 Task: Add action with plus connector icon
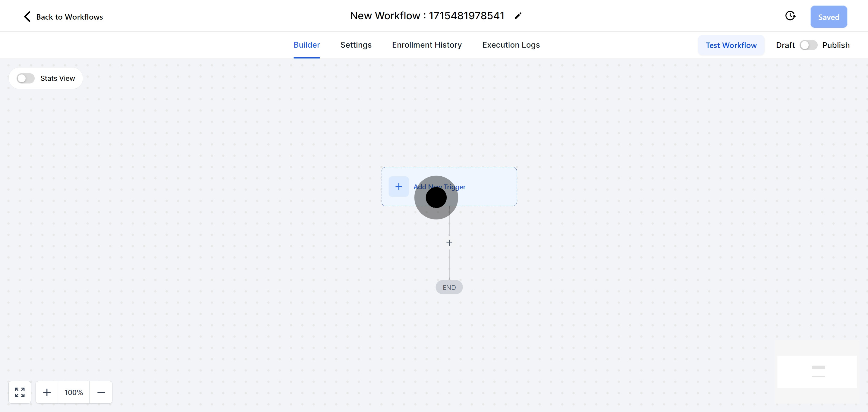click(x=449, y=243)
